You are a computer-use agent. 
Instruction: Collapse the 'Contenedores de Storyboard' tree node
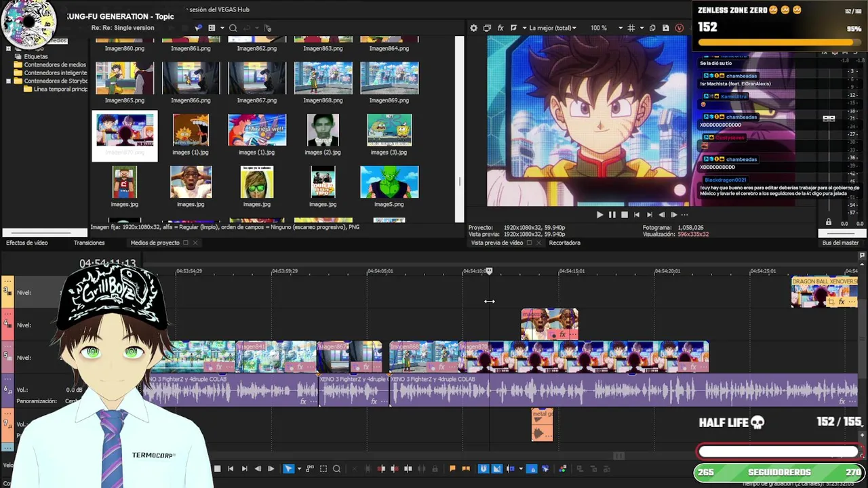pyautogui.click(x=8, y=81)
